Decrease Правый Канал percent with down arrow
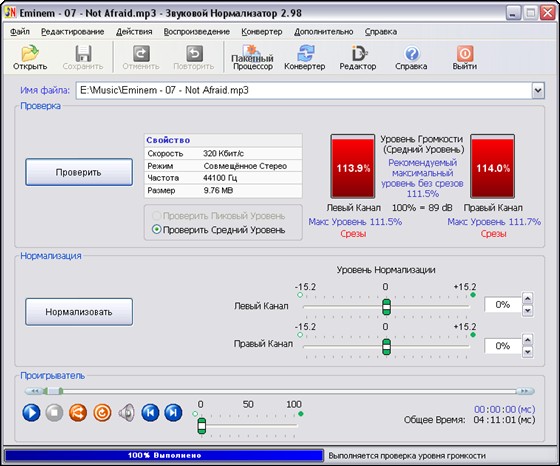The height and width of the screenshot is (466, 560). [528, 352]
